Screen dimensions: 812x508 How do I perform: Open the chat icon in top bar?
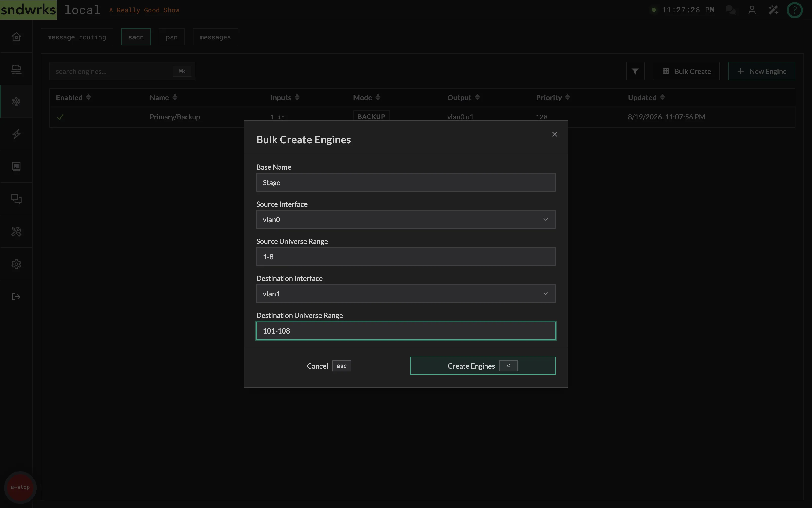coord(731,10)
